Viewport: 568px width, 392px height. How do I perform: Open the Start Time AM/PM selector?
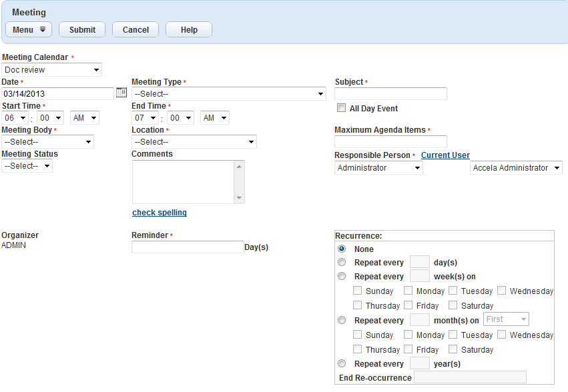tap(85, 118)
